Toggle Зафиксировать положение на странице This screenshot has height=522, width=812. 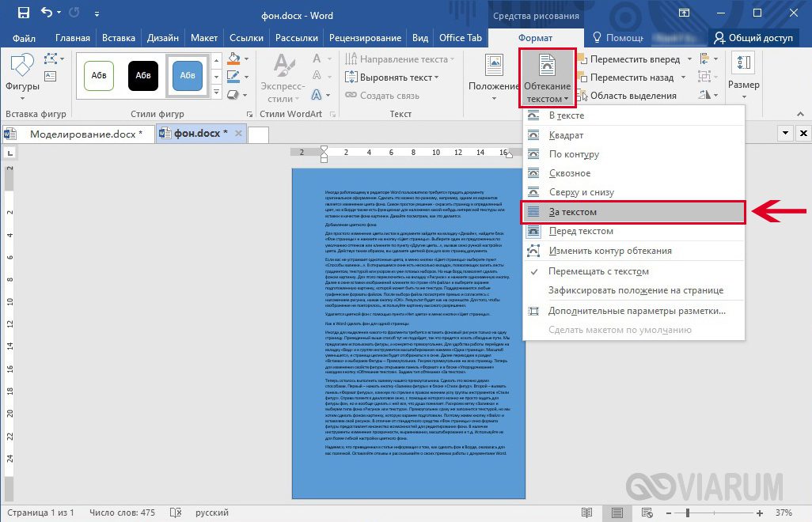coord(634,290)
